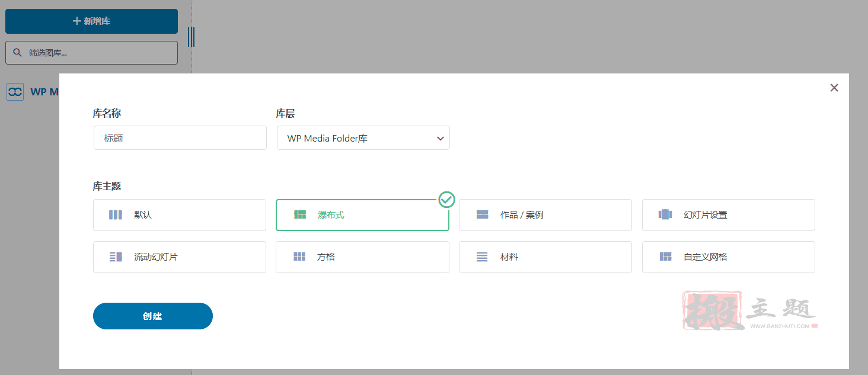Click the 库名称 label
The image size is (868, 375).
pyautogui.click(x=107, y=113)
